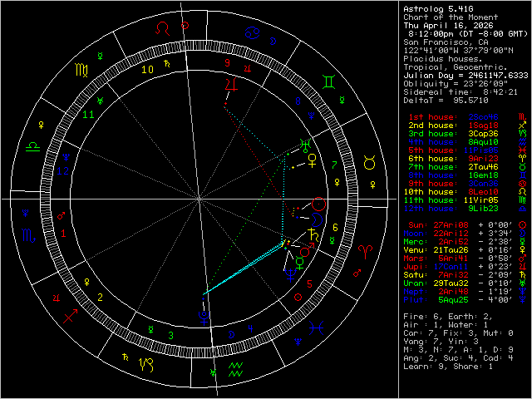
Task: Click the 'Yang: 7, Yin: 3' line
Action: point(441,342)
